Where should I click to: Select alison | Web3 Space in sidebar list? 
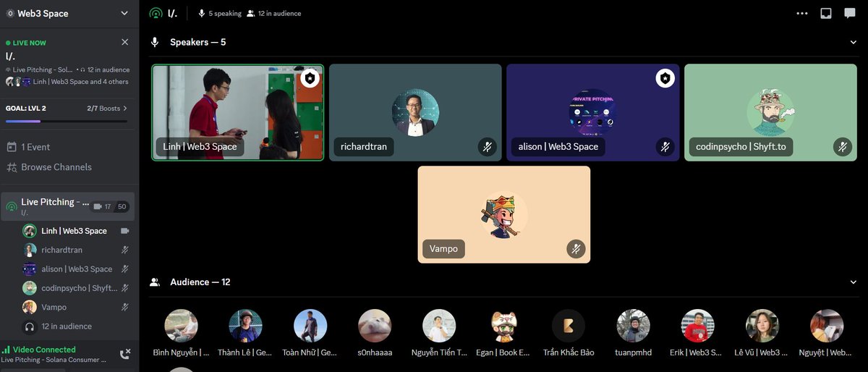point(77,269)
